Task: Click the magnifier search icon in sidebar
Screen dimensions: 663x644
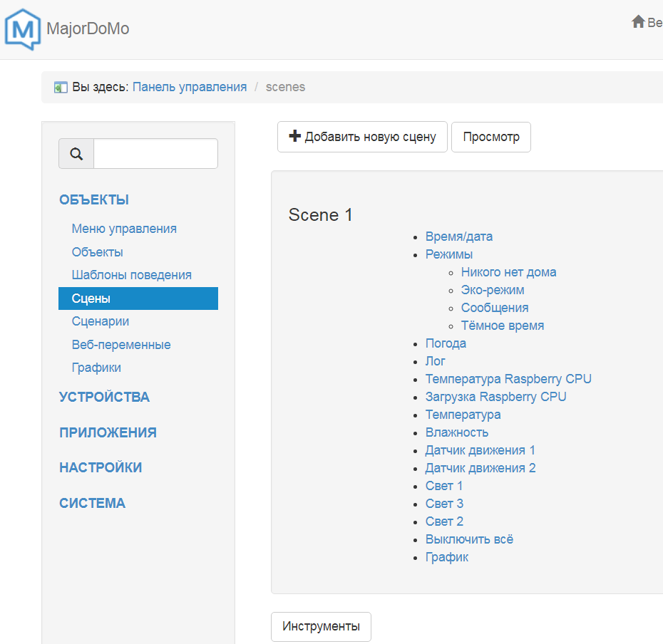Action: (76, 154)
